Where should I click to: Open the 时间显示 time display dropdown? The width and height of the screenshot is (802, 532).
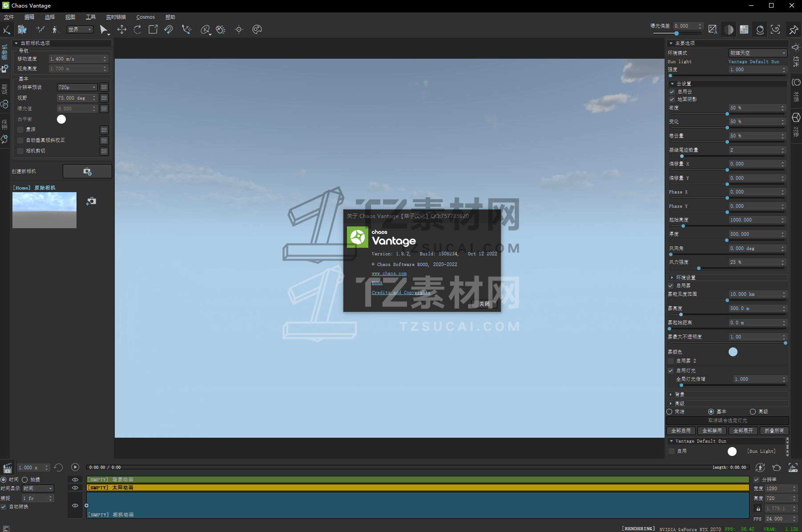[38, 488]
